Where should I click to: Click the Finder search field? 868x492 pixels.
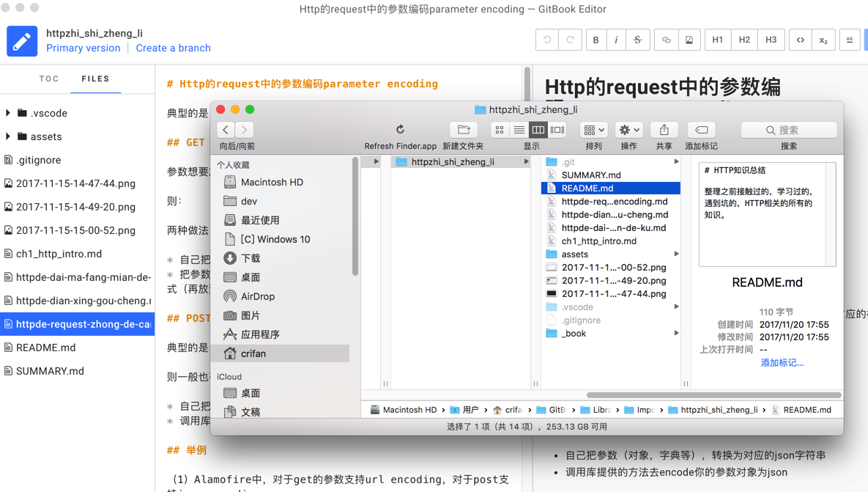(789, 130)
